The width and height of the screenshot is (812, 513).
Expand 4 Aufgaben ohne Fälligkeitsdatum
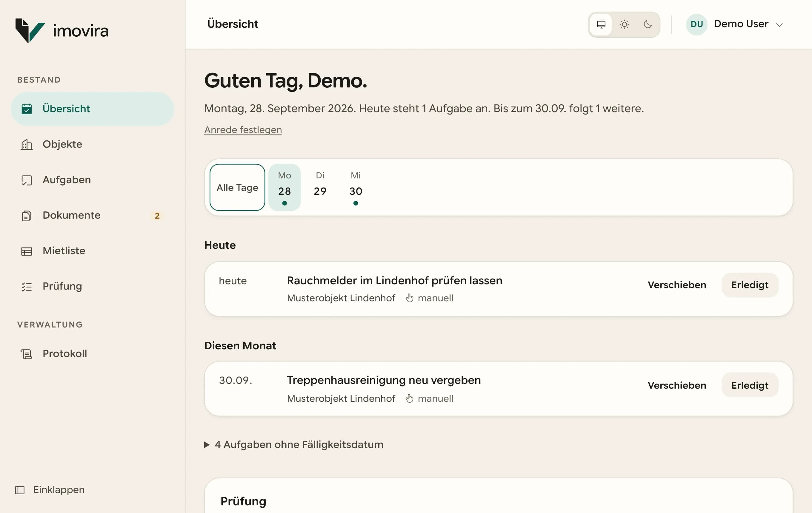tap(294, 445)
